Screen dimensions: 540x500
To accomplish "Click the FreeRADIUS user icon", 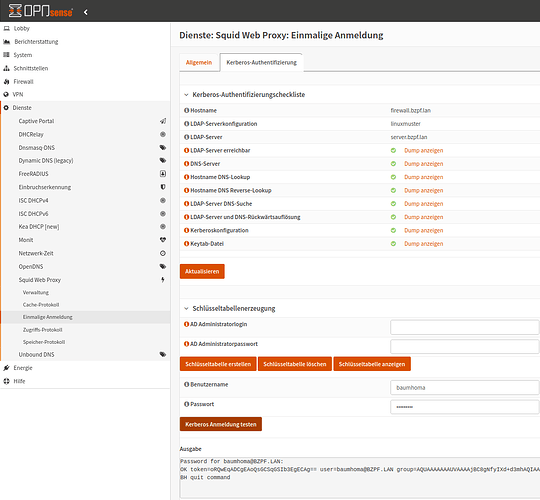I will coord(163,174).
